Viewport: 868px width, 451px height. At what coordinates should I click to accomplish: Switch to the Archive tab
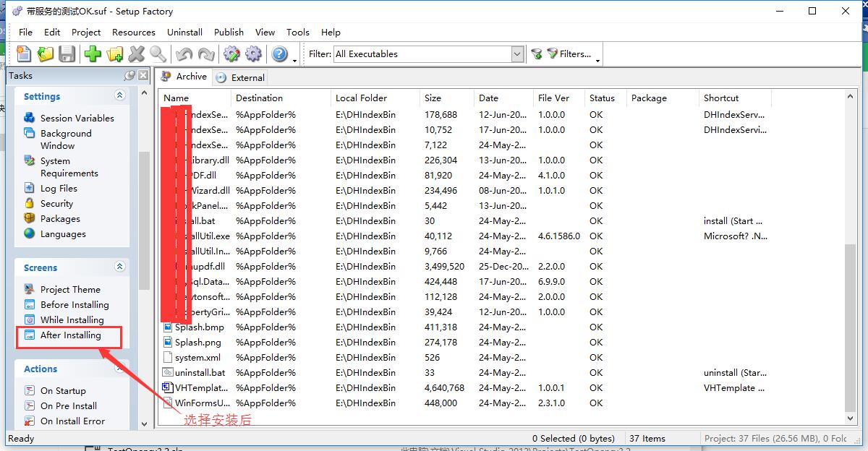[184, 77]
